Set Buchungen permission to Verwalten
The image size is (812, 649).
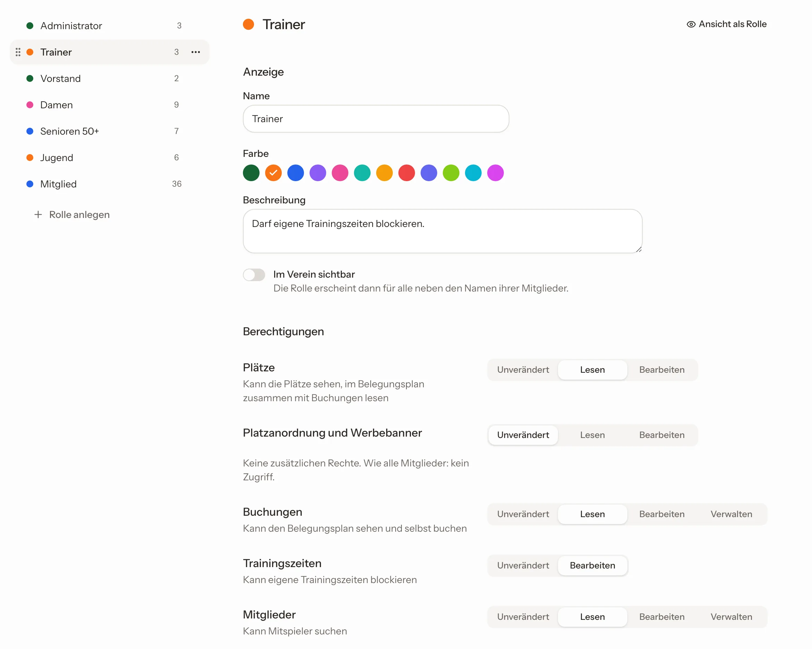click(x=731, y=514)
